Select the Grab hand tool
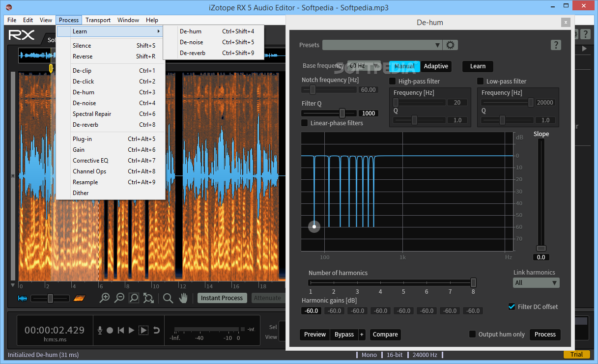 pos(183,298)
